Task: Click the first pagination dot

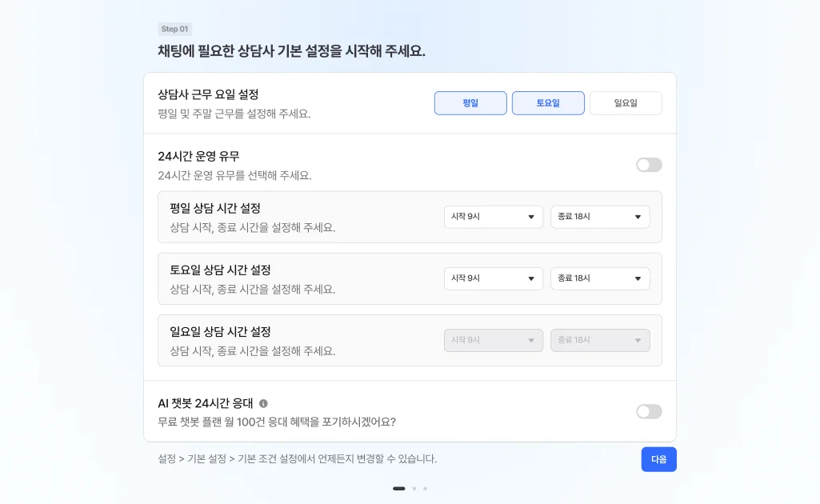Action: (399, 488)
